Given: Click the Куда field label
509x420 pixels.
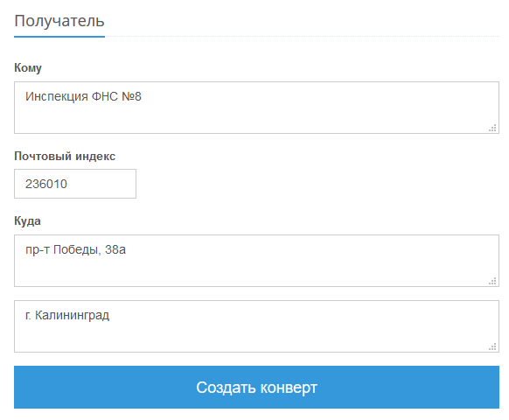Looking at the screenshot, I should pos(28,221).
